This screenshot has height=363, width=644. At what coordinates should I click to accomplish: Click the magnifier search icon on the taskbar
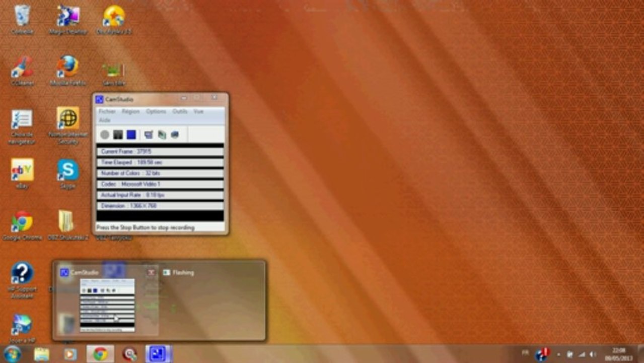pos(130,354)
